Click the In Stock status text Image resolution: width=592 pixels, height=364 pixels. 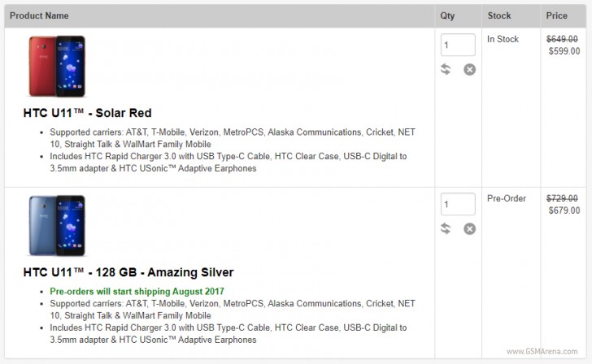(503, 39)
